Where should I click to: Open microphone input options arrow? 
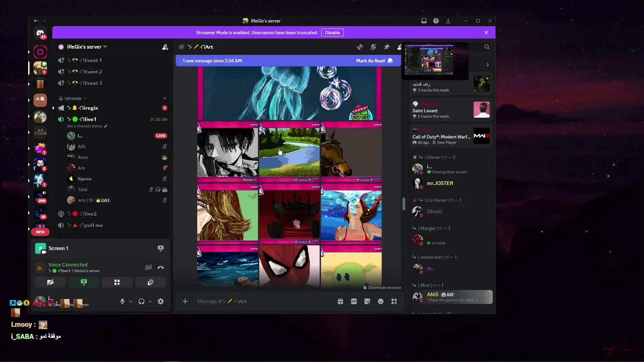131,301
